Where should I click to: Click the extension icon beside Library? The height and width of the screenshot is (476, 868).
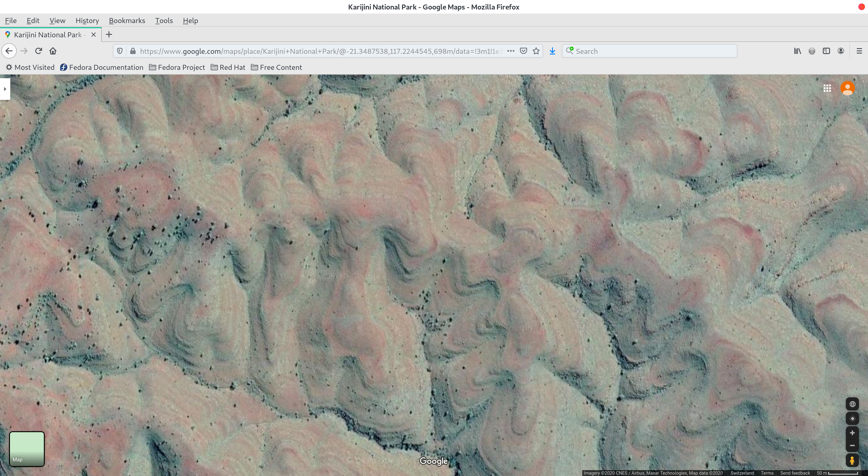[x=812, y=51]
